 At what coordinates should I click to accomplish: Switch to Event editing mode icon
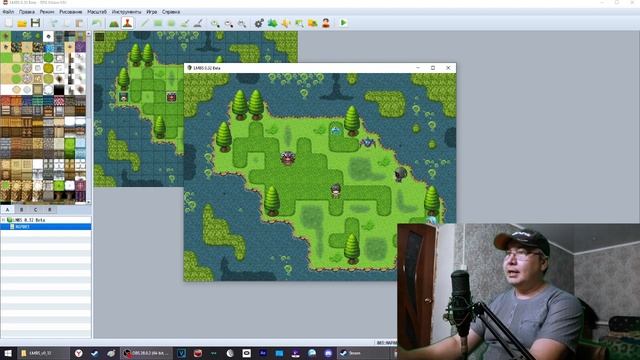pyautogui.click(x=127, y=23)
